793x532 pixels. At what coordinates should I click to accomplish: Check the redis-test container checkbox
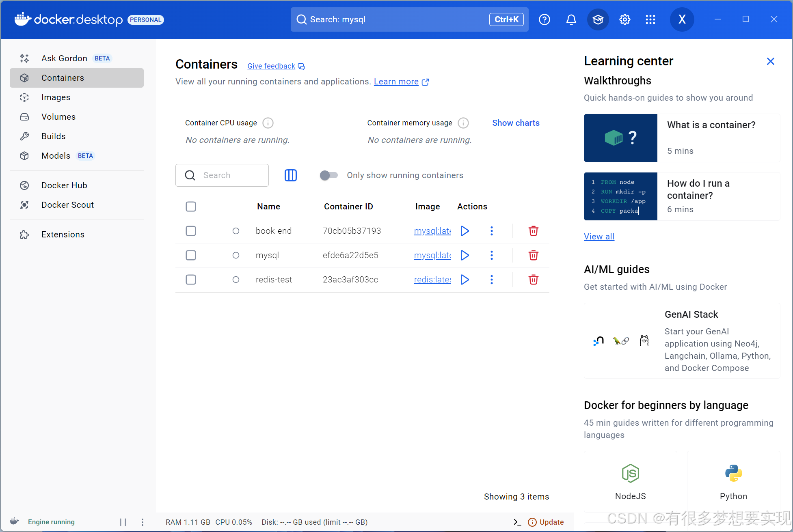(191, 280)
